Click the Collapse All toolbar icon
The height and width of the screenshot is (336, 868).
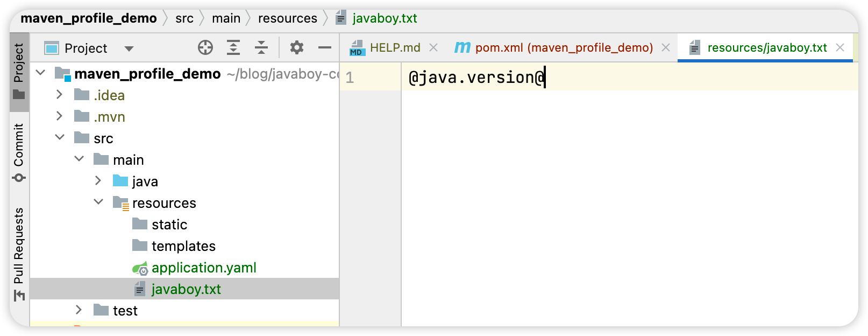pos(261,48)
